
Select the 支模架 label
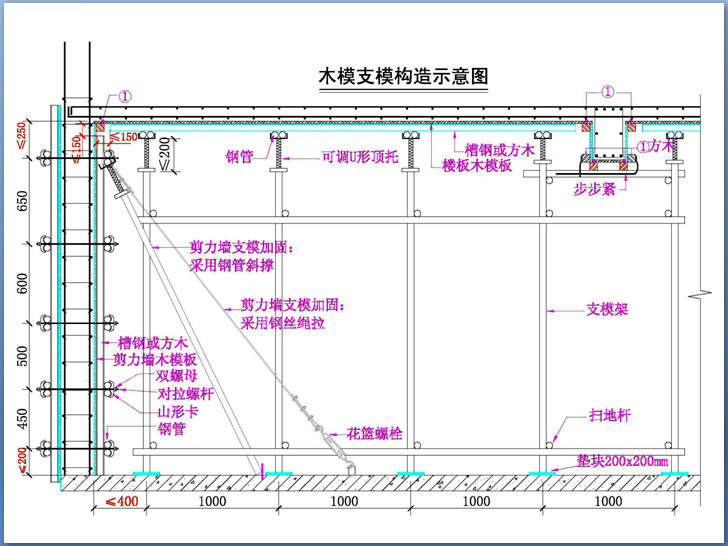[607, 310]
